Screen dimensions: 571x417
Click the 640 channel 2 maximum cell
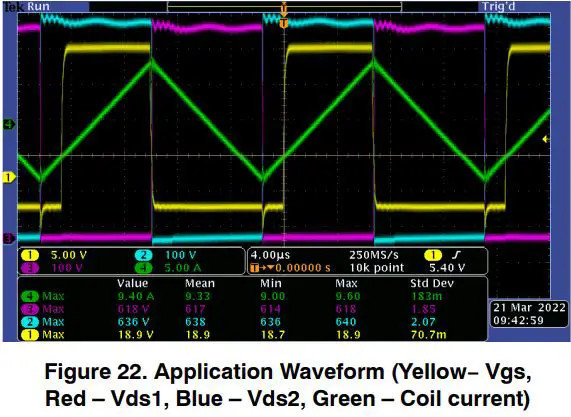[x=346, y=322]
